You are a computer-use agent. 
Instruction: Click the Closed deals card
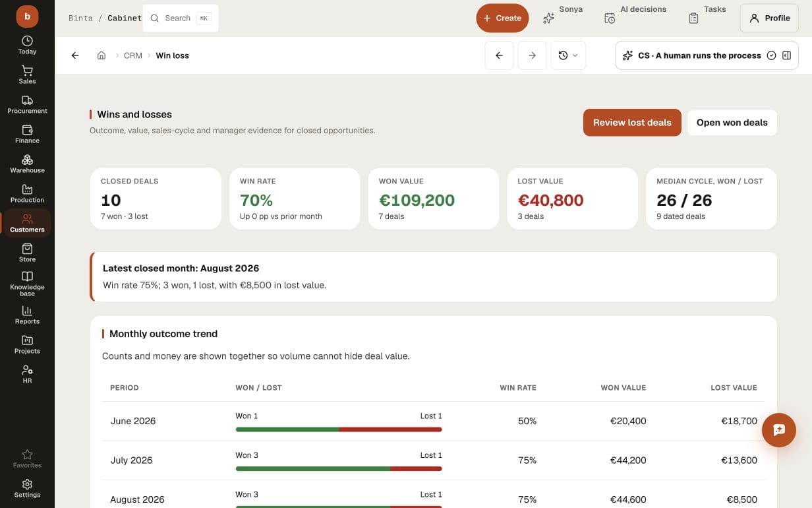coord(156,199)
